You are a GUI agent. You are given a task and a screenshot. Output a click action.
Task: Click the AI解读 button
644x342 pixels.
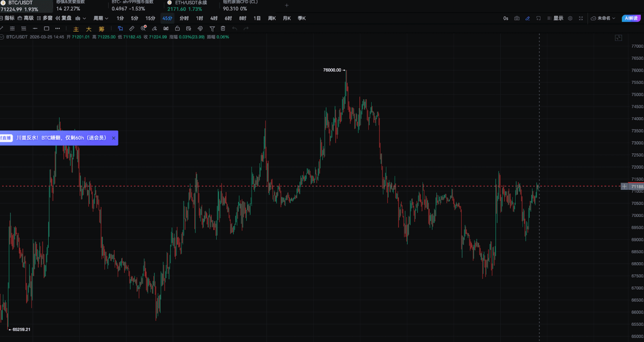click(x=631, y=18)
